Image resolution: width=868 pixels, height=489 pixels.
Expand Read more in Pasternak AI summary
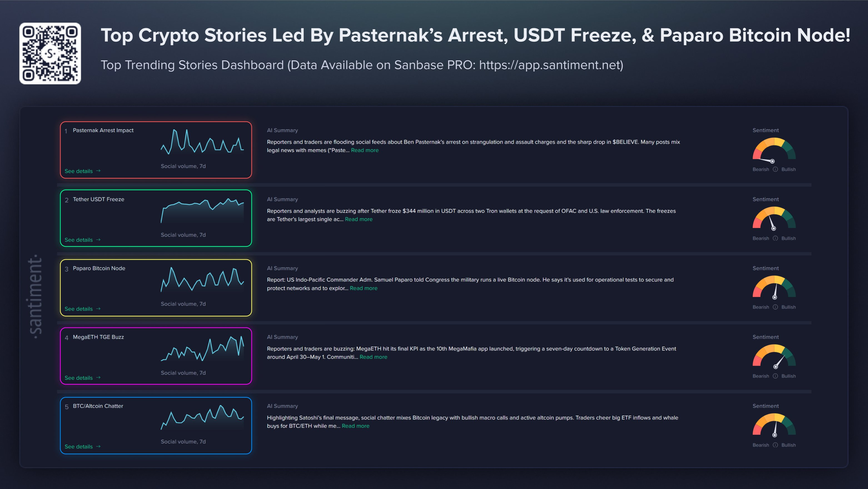(365, 150)
